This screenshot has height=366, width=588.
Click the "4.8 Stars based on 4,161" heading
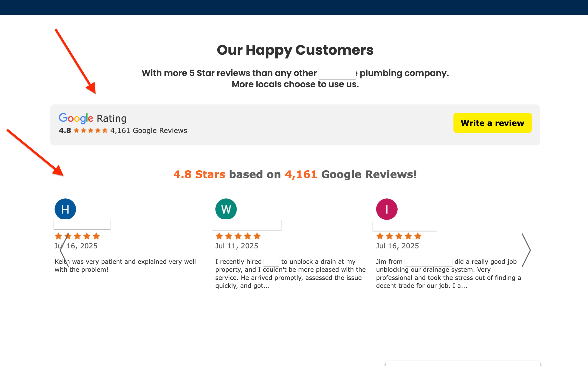coord(295,174)
